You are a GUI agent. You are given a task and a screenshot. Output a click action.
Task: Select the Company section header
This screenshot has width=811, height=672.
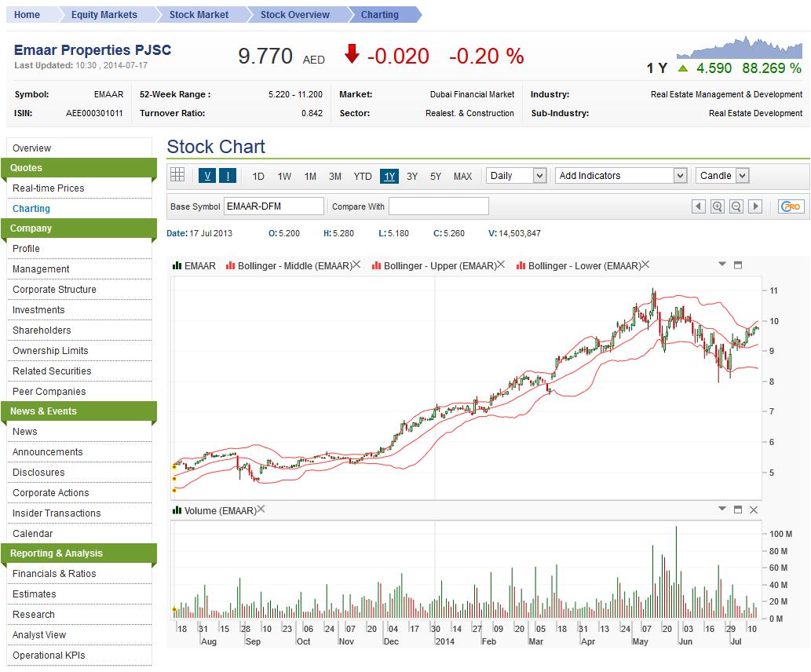click(79, 228)
